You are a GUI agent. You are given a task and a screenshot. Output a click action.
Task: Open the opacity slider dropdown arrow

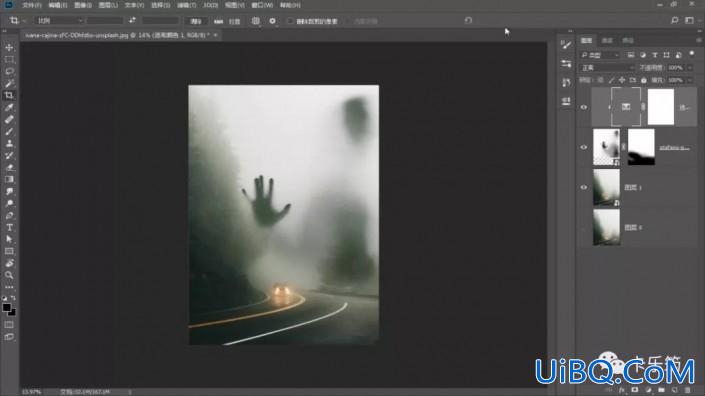[690, 68]
